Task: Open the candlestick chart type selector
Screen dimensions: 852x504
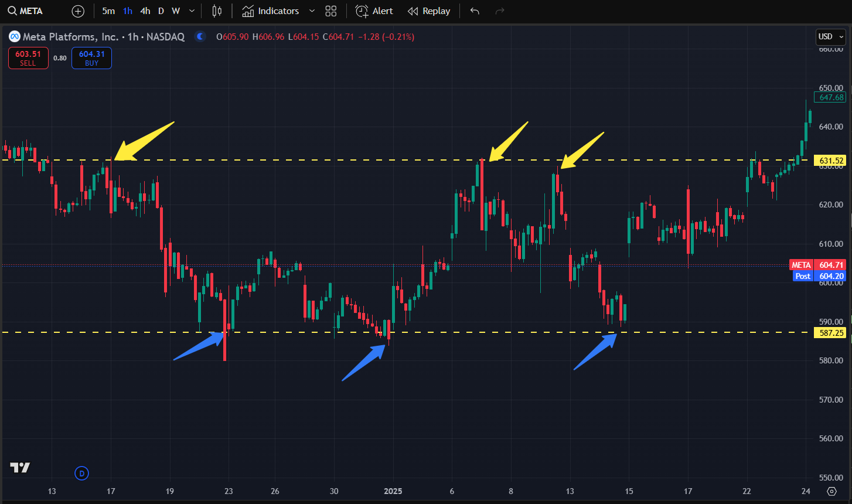Action: (217, 11)
